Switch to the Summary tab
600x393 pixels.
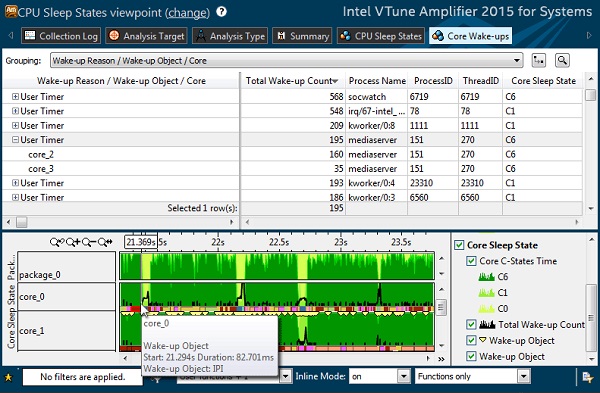(x=302, y=36)
